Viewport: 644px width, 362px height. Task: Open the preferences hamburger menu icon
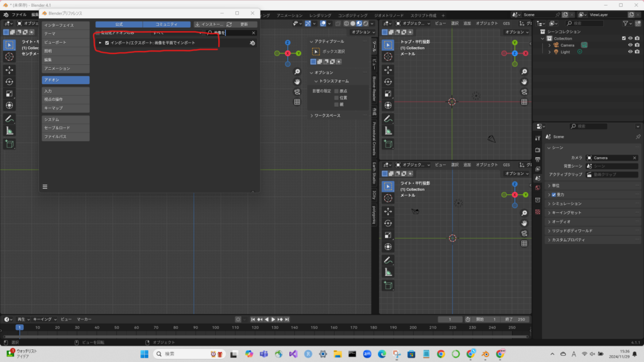45,187
